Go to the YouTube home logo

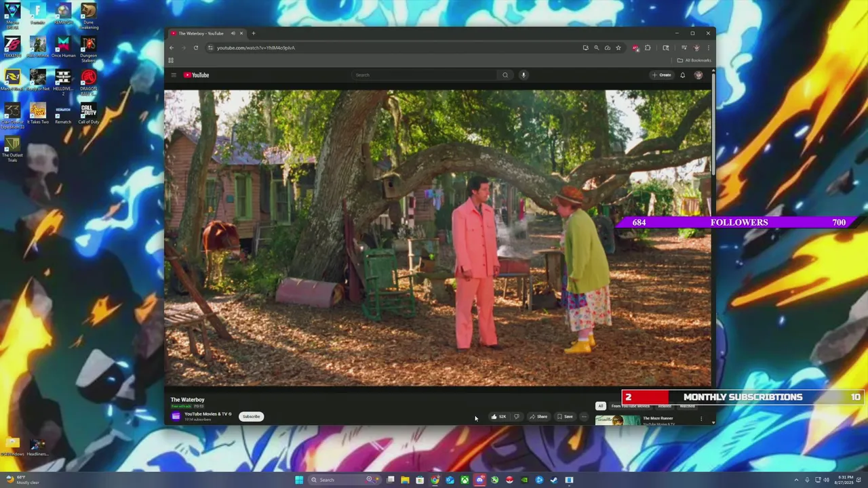(x=197, y=75)
